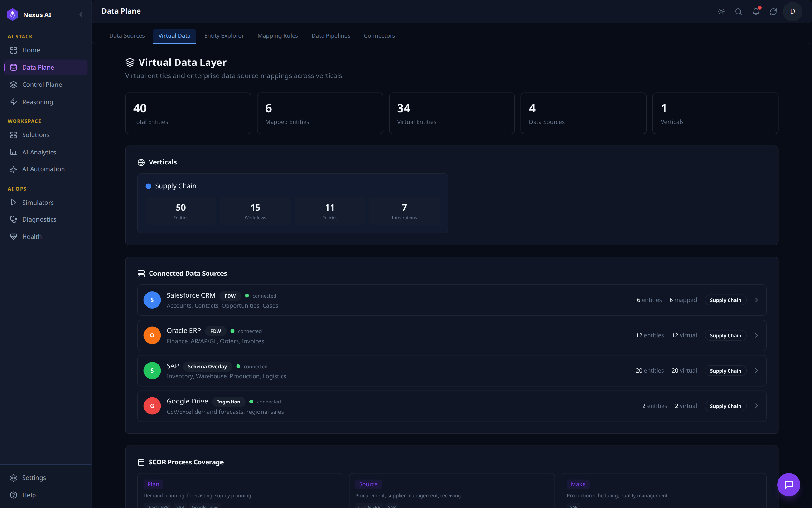Click Supply Chain tag on Salesforce row
Viewport: 812px width, 508px height.
[725, 300]
